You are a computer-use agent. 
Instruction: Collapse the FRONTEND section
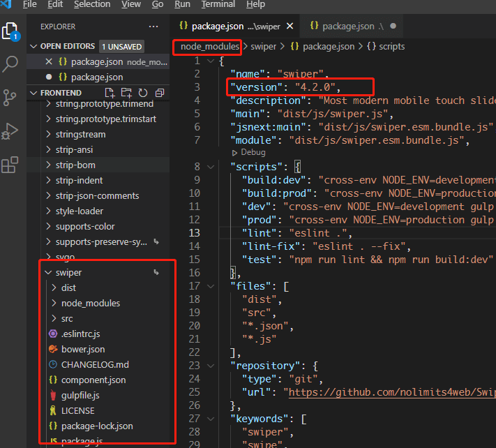(33, 93)
